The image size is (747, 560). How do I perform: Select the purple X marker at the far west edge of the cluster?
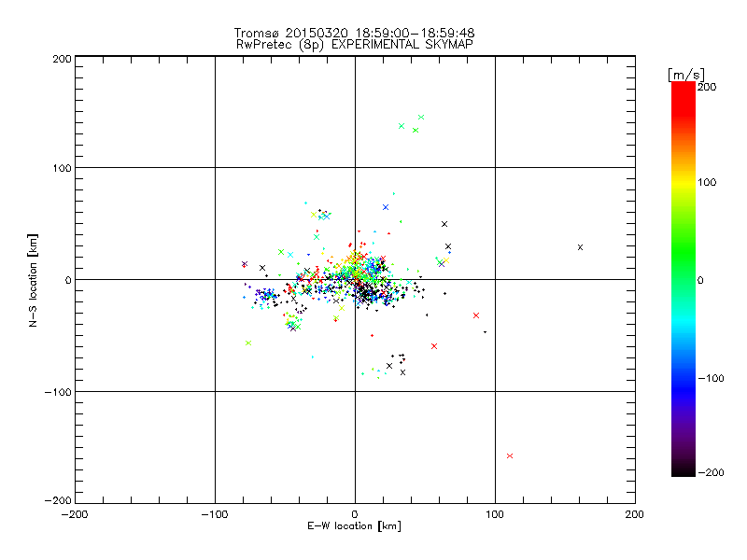pos(245,264)
